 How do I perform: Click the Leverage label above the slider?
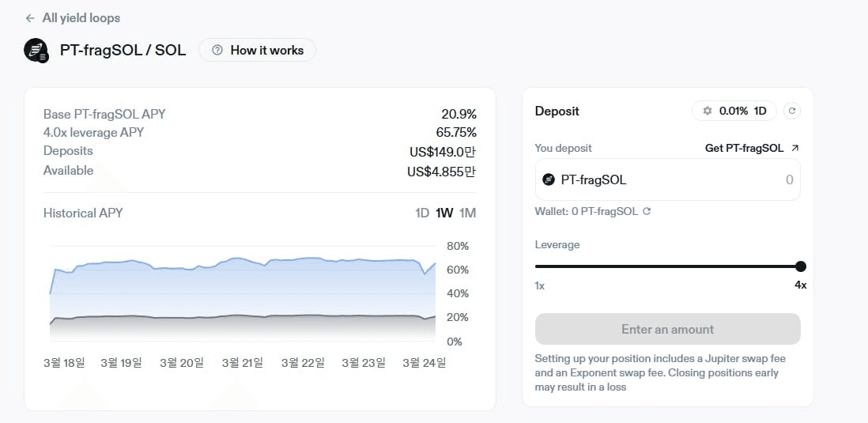tap(557, 245)
